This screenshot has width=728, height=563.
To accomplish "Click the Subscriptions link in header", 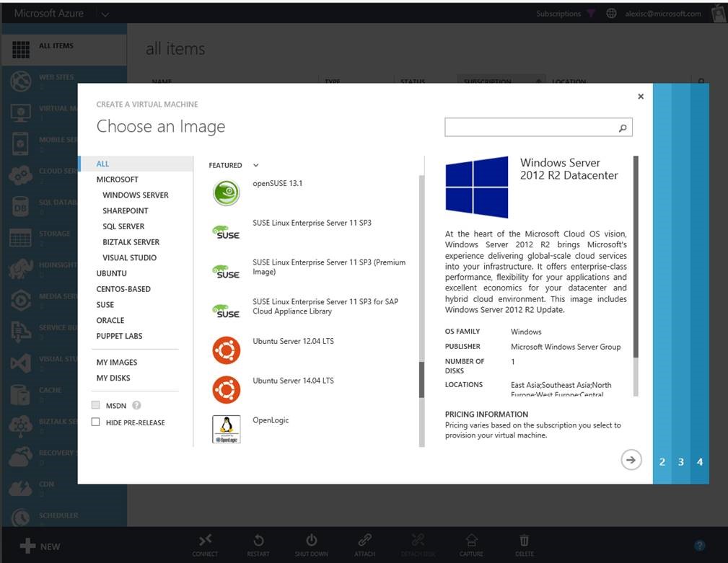I will point(558,14).
